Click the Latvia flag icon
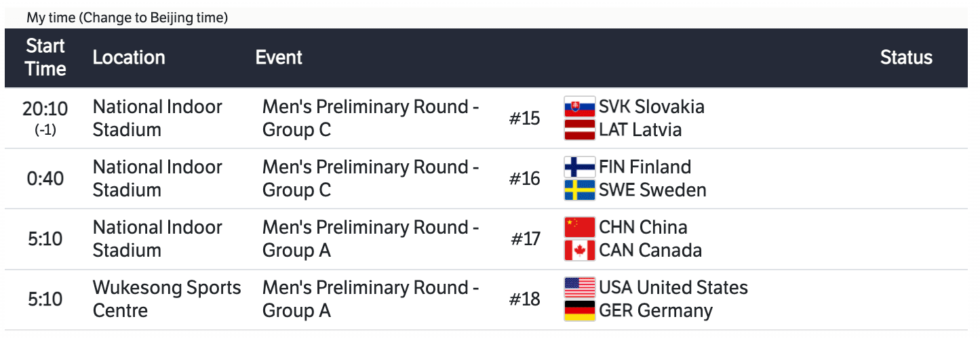The width and height of the screenshot is (980, 338). 579,130
